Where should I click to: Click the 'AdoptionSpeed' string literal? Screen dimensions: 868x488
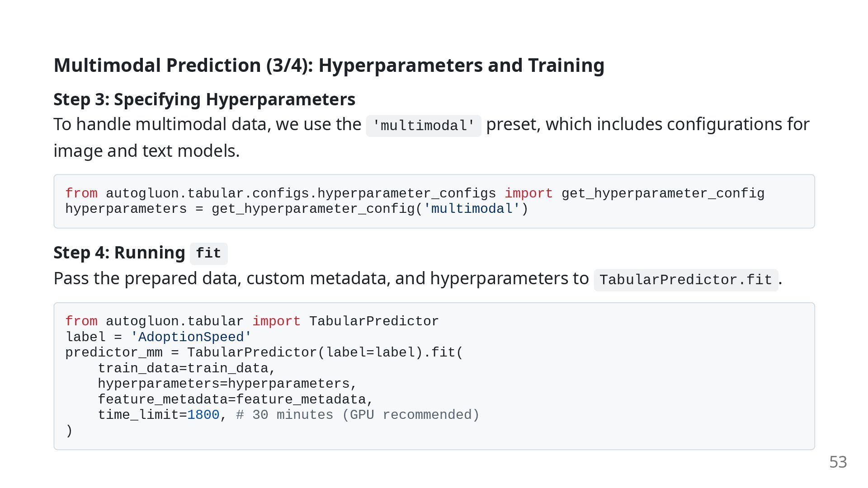pyautogui.click(x=191, y=337)
